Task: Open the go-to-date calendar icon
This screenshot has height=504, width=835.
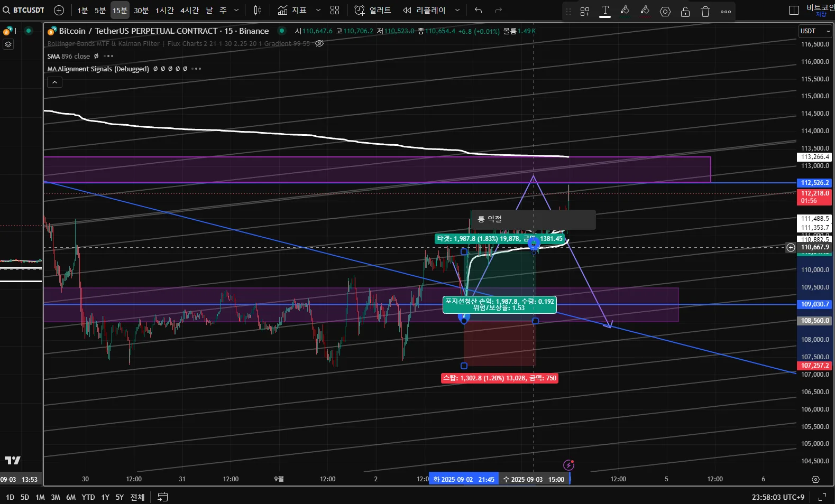Action: coord(163,497)
